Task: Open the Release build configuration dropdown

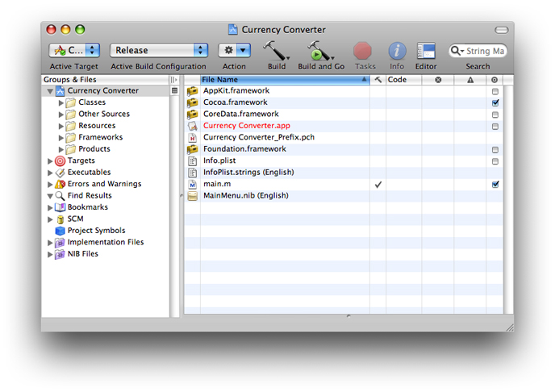Action: (159, 50)
